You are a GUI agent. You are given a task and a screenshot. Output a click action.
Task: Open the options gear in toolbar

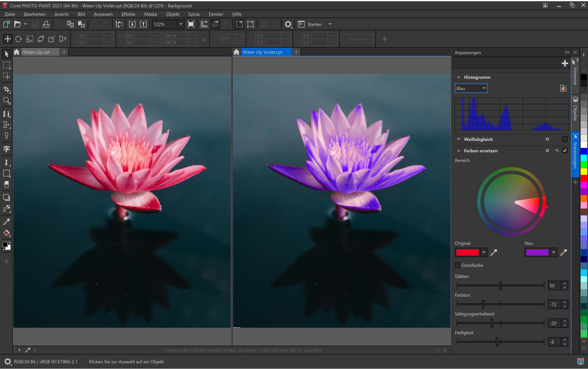288,24
